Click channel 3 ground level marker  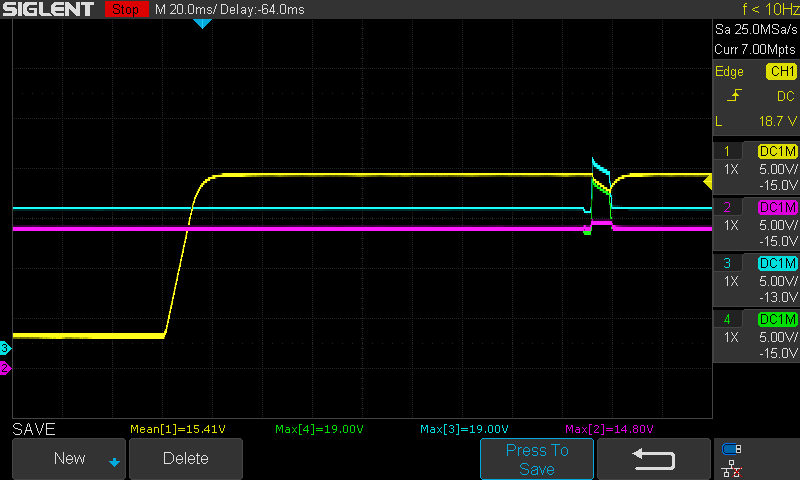coord(5,348)
